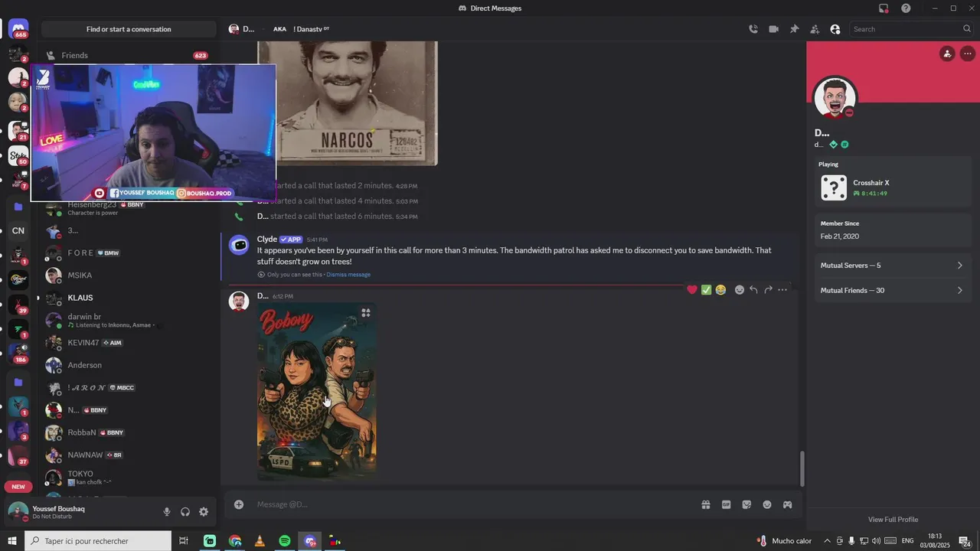The width and height of the screenshot is (980, 551).
Task: Open the GIF picker
Action: click(x=726, y=504)
